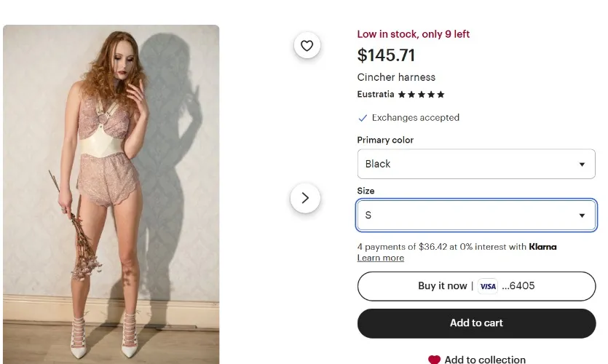Add the item to cart
Screen dimensions: 608x364
click(476, 323)
